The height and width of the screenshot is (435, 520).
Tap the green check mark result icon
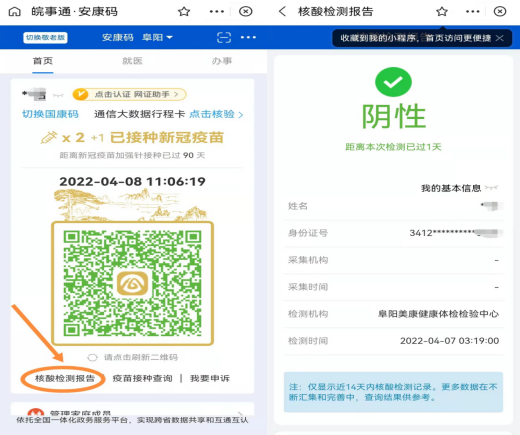tap(393, 82)
